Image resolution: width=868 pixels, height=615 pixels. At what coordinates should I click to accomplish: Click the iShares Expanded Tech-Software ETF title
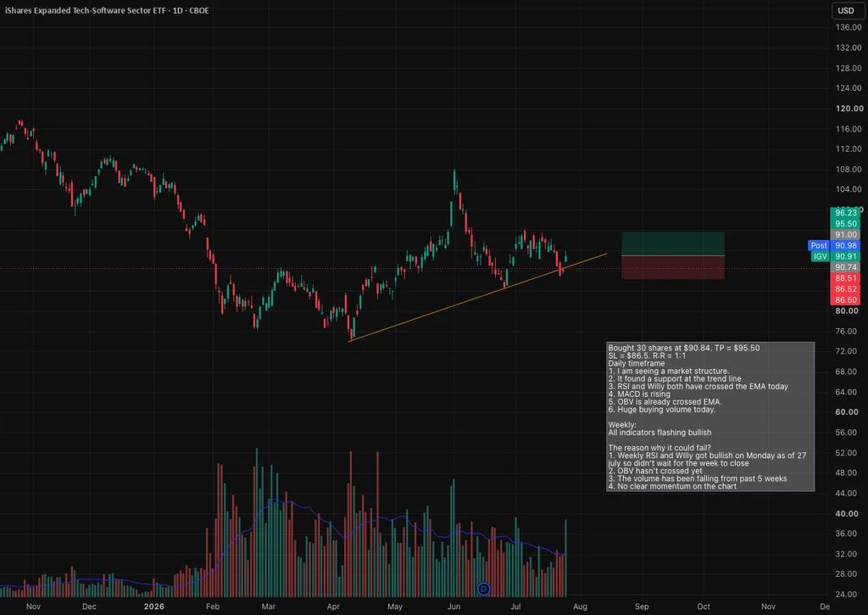[x=107, y=10]
